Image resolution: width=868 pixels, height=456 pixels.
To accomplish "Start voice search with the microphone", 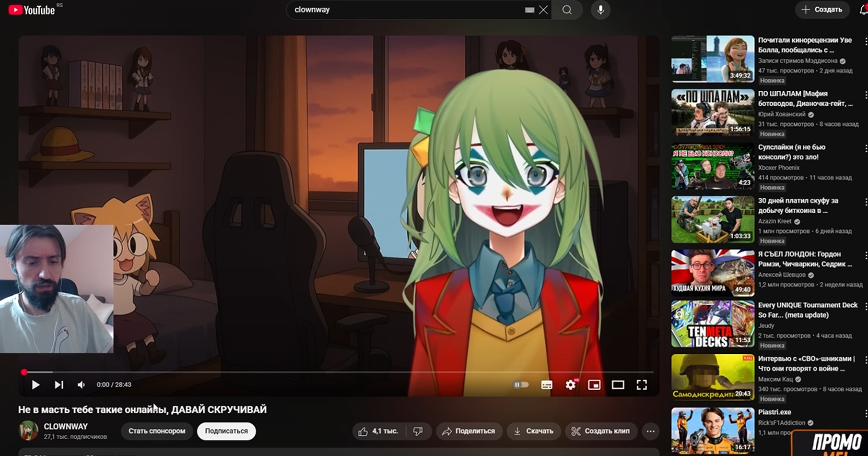I will tap(600, 10).
